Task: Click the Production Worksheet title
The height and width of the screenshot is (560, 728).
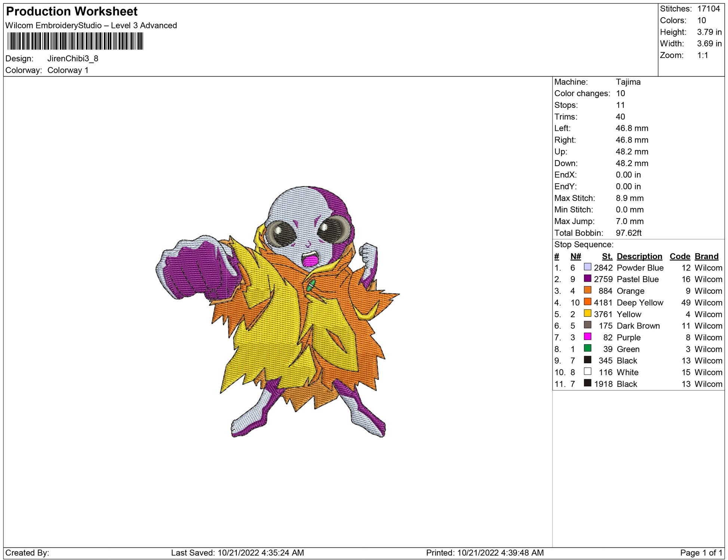Action: coord(72,12)
